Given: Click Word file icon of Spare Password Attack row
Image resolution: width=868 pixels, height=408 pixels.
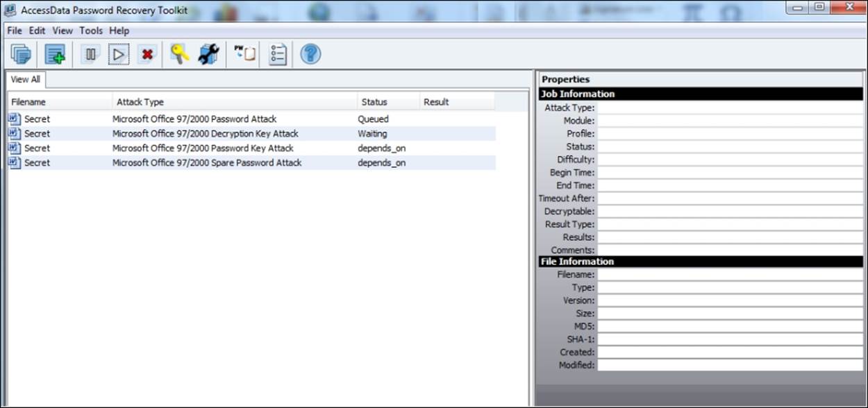Looking at the screenshot, I should [15, 162].
